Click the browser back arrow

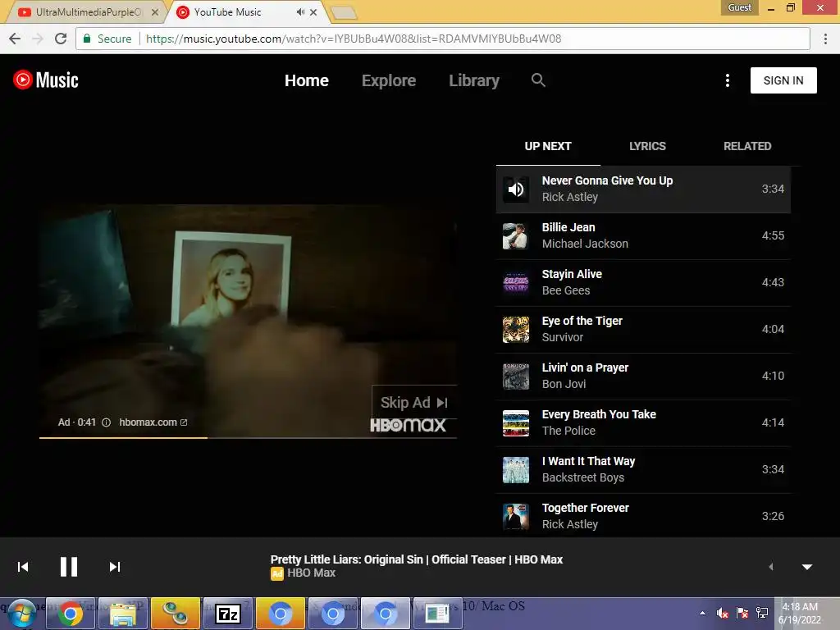(15, 39)
